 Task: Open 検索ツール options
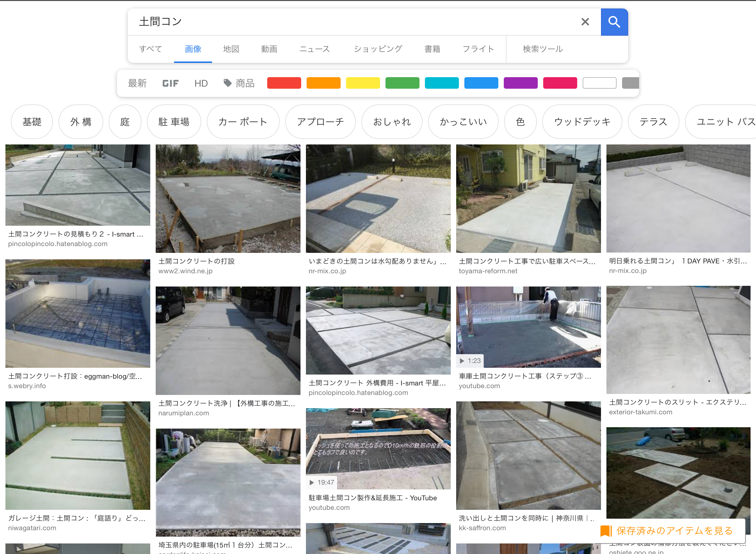[x=543, y=49]
